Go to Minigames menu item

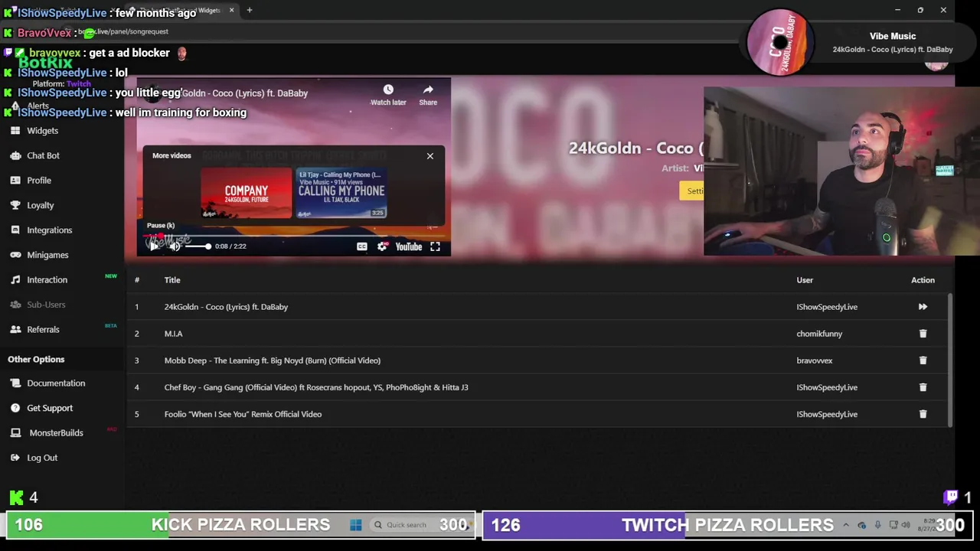[47, 255]
